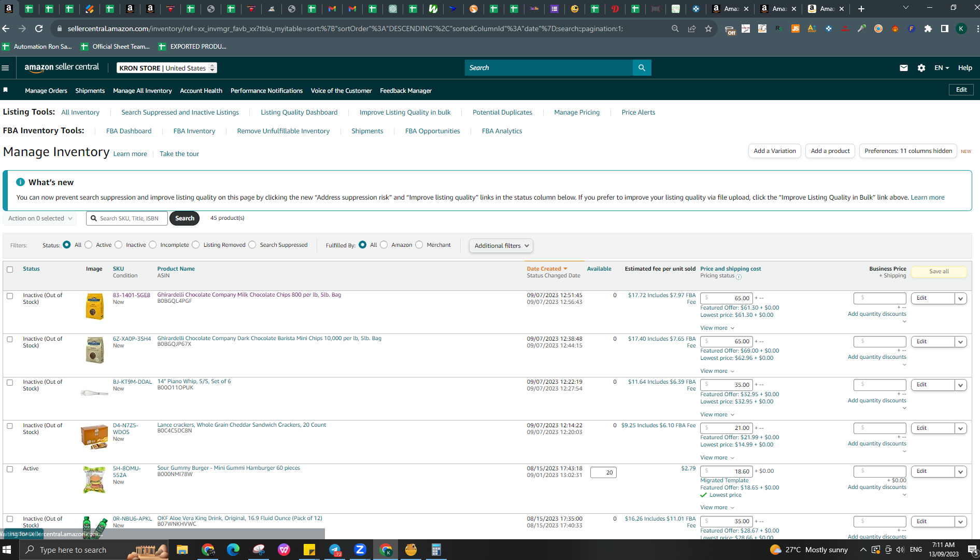Filter Fulfilled By Amazon
The width and height of the screenshot is (980, 560).
pos(384,245)
